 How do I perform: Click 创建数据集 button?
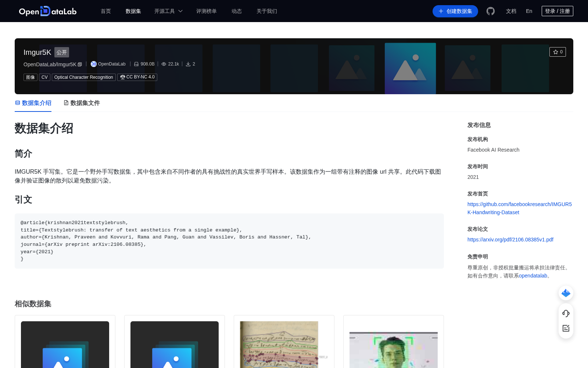(x=455, y=11)
